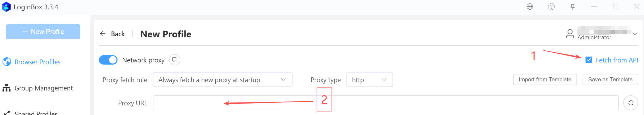Expand the Administrator account menu chevron

(x=635, y=34)
